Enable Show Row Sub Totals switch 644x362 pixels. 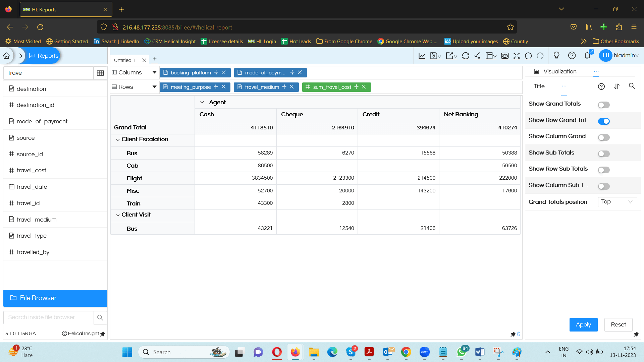[604, 170]
